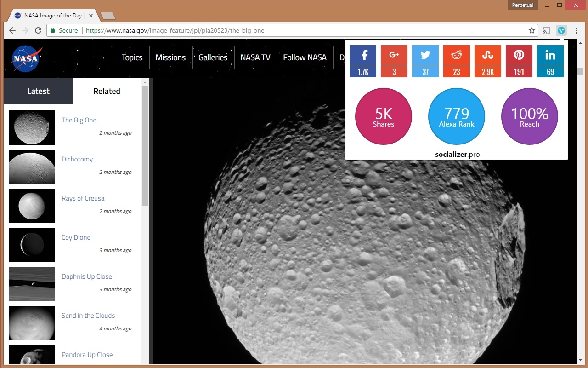Screen dimensions: 588x368
Task: Click the LinkedIn count of 69
Action: pos(550,72)
